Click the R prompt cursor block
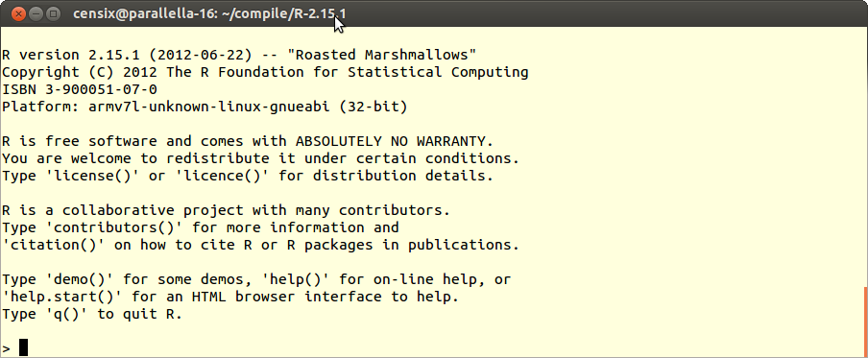Image resolution: width=868 pixels, height=358 pixels. click(x=23, y=347)
